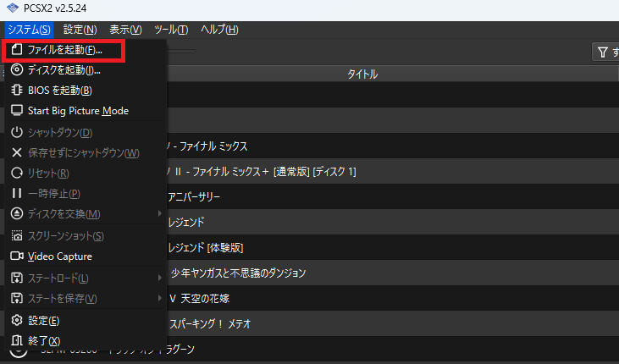Click the reset arrow icon beside リセット
Screen dimensions: 619x364
17,173
